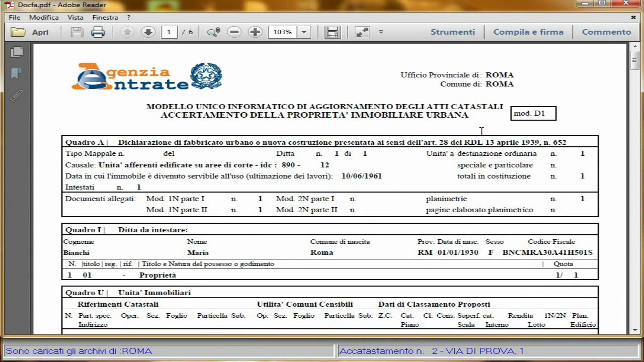This screenshot has height=362, width=644.
Task: Click the page number input field
Action: tap(169, 32)
